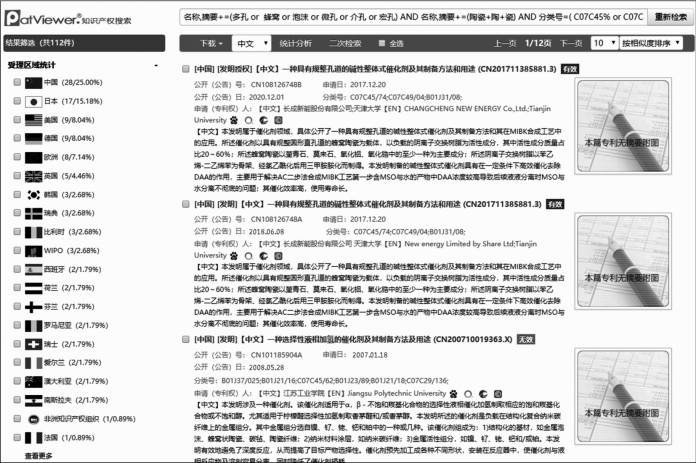Click the 1/12页 page indicator

click(538, 44)
